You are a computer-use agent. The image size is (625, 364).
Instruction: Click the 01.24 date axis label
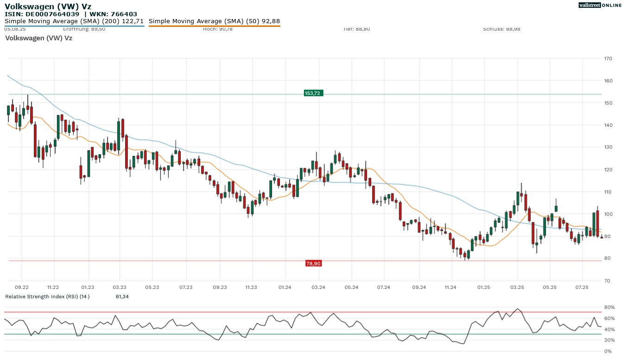pyautogui.click(x=285, y=288)
